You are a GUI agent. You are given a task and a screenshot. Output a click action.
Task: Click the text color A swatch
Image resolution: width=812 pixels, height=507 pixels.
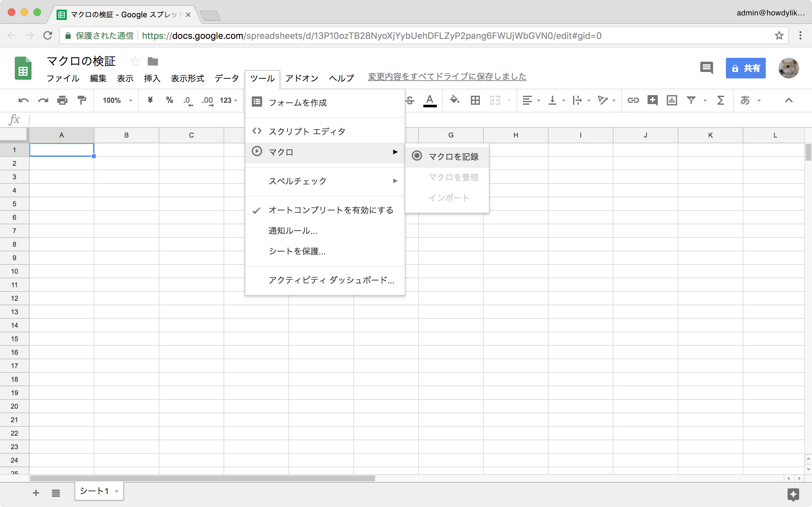pos(430,100)
